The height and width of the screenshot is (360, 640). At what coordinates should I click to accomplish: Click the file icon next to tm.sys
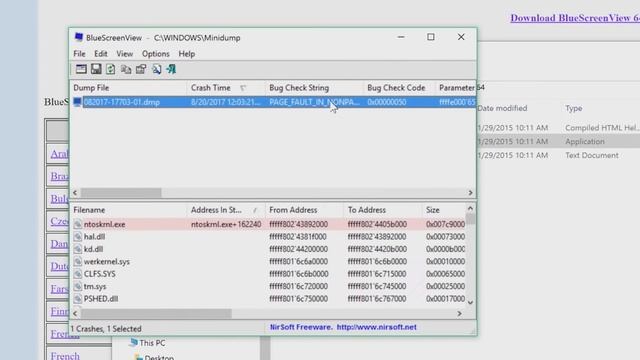pyautogui.click(x=78, y=287)
